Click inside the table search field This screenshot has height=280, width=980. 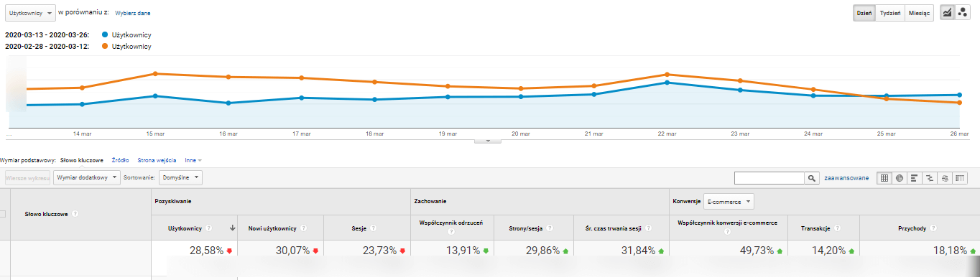point(769,178)
